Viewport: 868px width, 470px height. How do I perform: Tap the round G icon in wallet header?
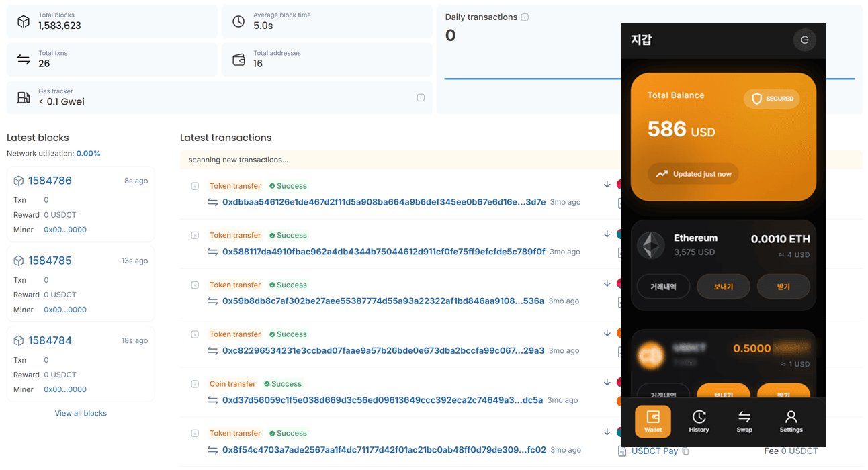pos(804,40)
